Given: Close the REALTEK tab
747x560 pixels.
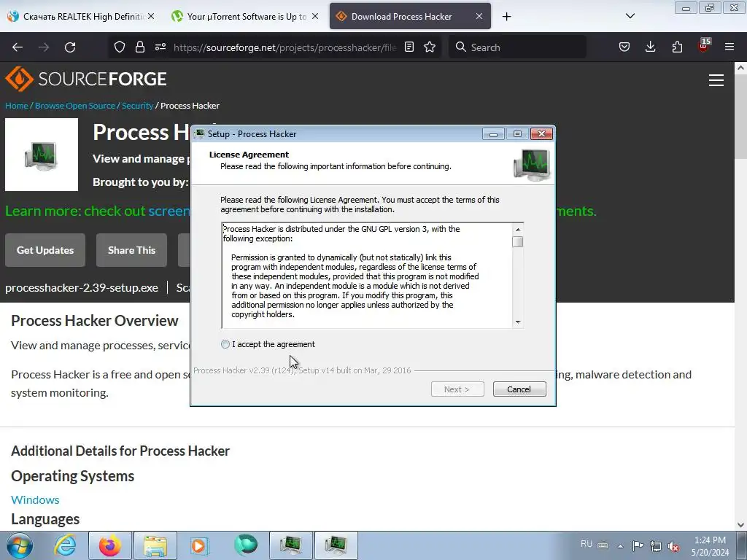Looking at the screenshot, I should tap(151, 16).
